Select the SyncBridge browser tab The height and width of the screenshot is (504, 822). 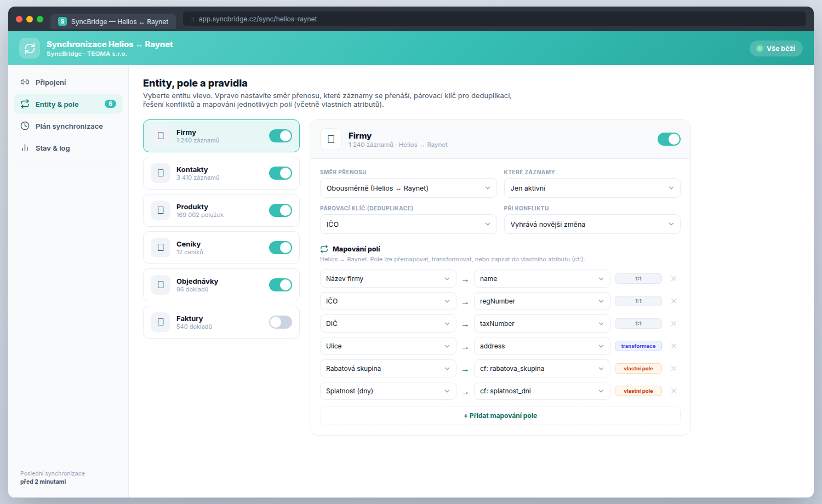click(x=113, y=21)
